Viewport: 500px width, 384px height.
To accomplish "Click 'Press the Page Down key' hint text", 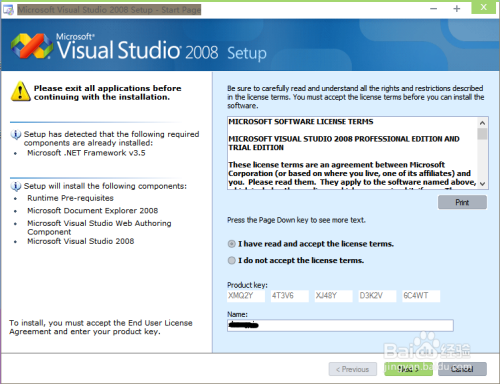I will tap(296, 220).
